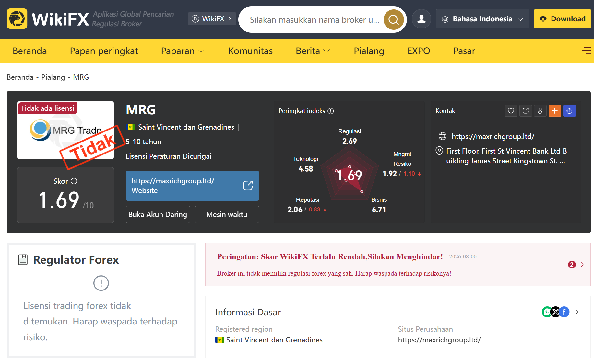Click the Facebook share icon
This screenshot has width=594, height=364.
(x=564, y=312)
